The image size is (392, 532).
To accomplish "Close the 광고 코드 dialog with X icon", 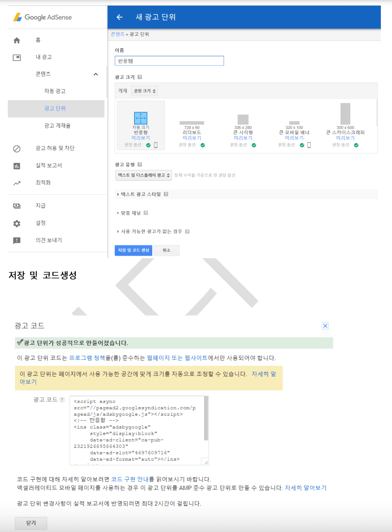I will 325,326.
